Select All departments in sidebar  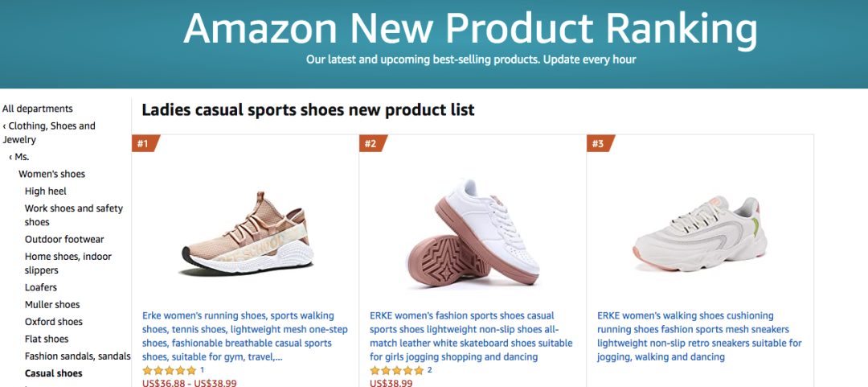pos(38,109)
